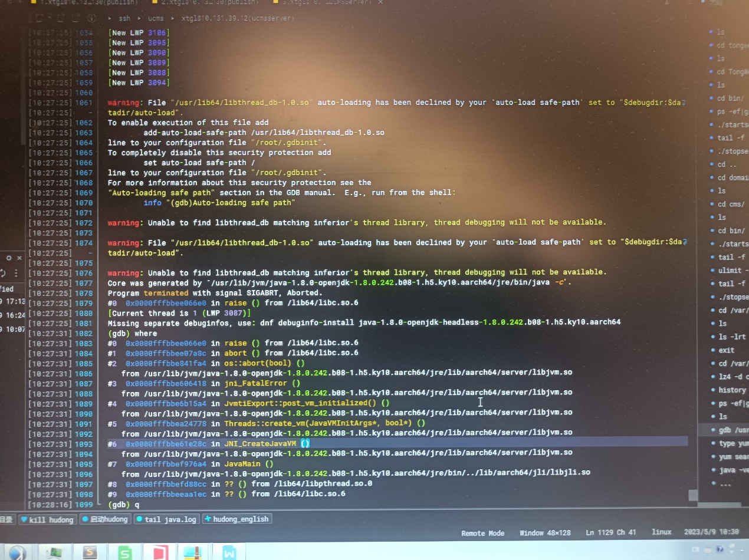Viewport: 749px width, 560px height.
Task: Click the info circle icon in the session toolbar
Action: pos(93,18)
